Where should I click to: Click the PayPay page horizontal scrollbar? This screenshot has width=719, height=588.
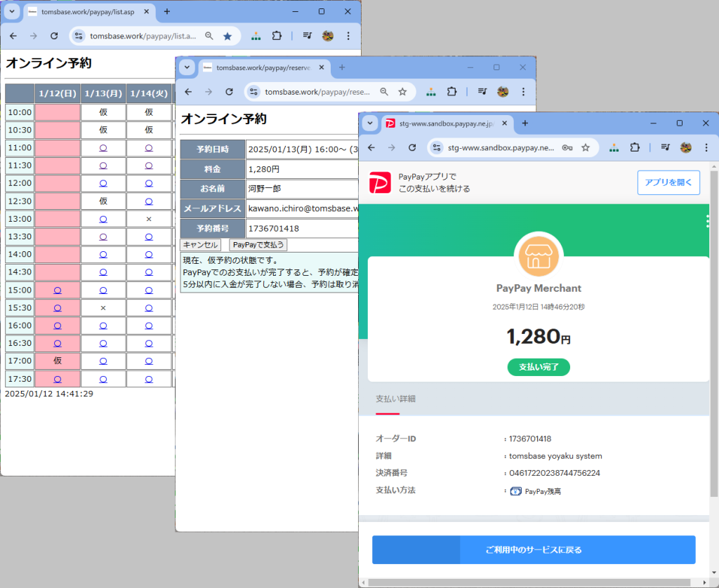click(529, 582)
